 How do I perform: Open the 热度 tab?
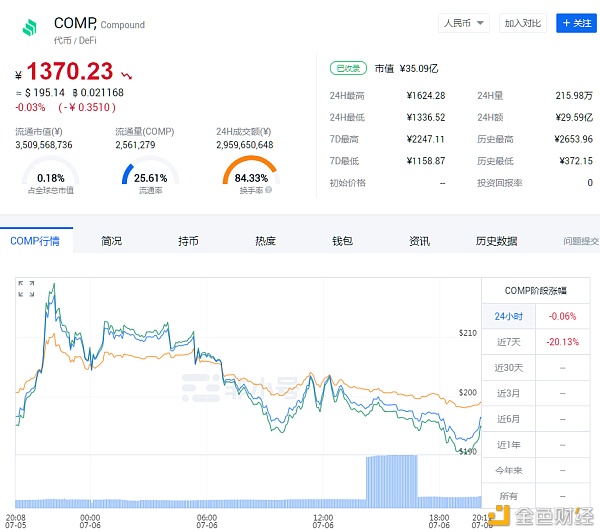(x=265, y=241)
